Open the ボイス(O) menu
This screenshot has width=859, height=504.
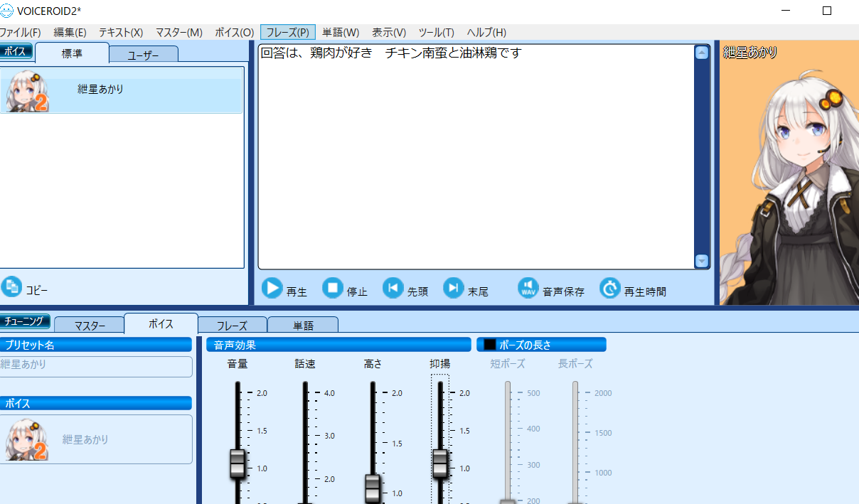pos(235,33)
